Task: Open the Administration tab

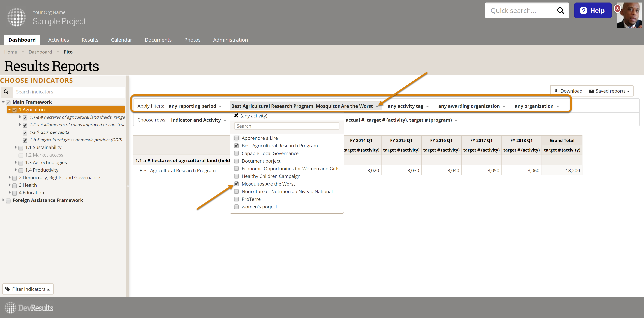Action: [x=230, y=40]
